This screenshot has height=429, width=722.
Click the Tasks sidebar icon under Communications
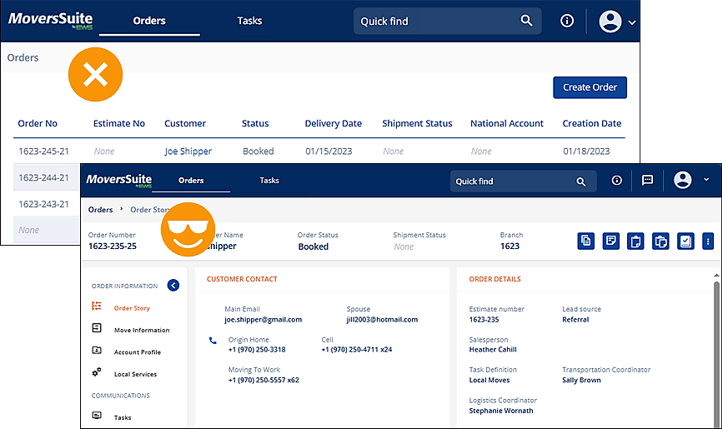(96, 415)
